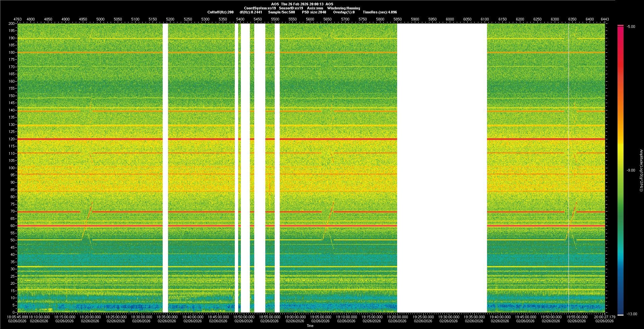
Task: Click the large white data gap region
Action: pos(442,168)
